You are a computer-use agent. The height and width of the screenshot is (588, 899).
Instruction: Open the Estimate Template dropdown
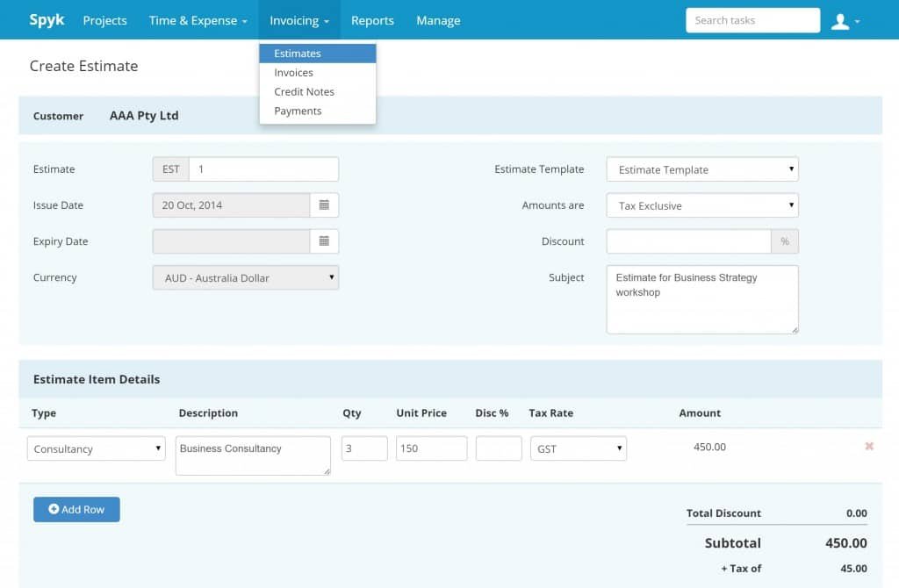701,169
